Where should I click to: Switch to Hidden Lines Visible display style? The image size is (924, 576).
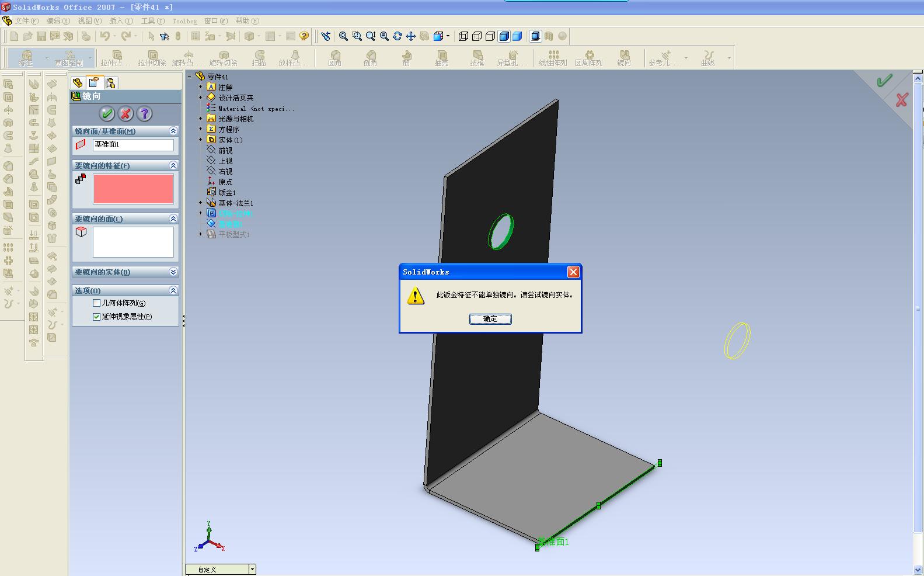coord(477,36)
